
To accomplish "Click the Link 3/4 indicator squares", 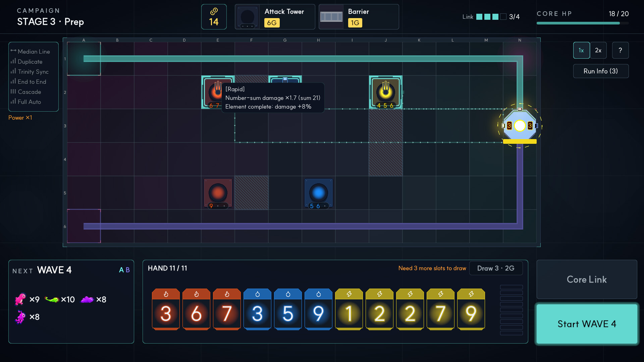I will (x=491, y=17).
